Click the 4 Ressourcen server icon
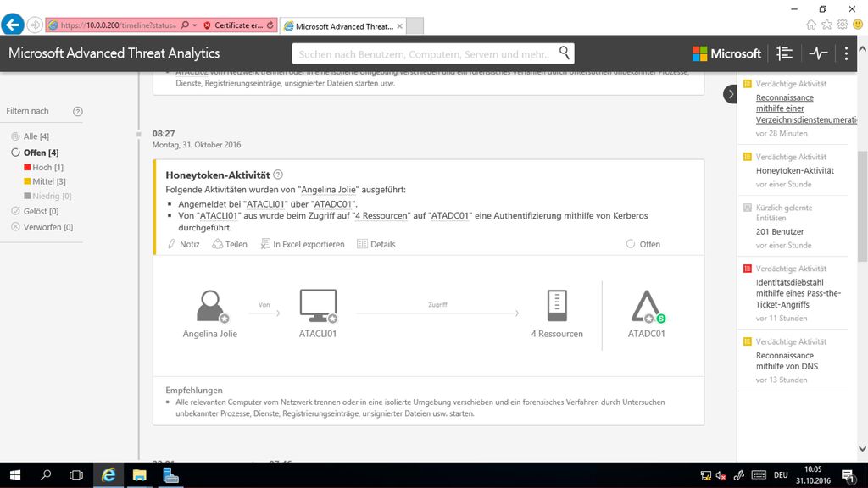Image resolution: width=868 pixels, height=488 pixels. click(557, 305)
